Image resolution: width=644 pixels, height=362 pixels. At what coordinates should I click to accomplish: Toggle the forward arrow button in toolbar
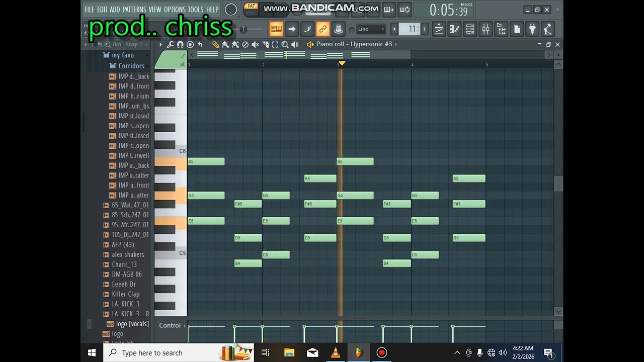pos(292,29)
